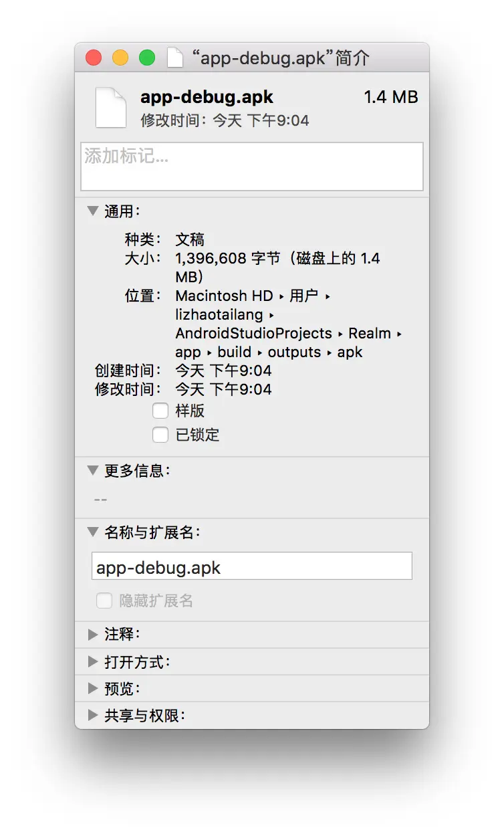Click the Macintosh HD breadcrumb in 位置 path
Screen dimensions: 504x836
point(225,296)
